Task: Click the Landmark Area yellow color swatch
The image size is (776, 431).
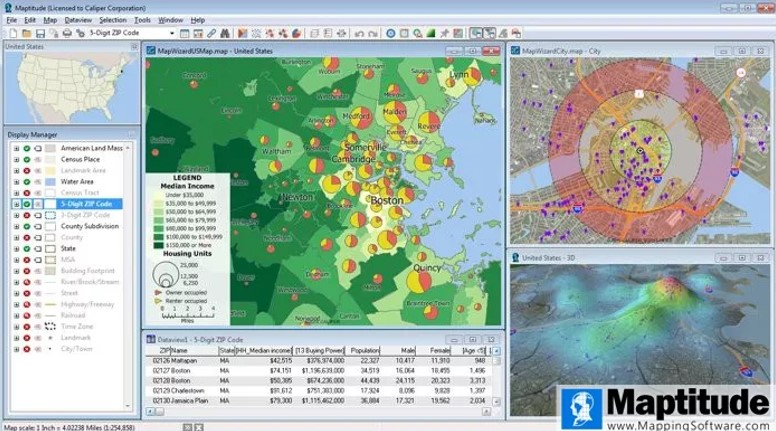Action: coord(50,171)
